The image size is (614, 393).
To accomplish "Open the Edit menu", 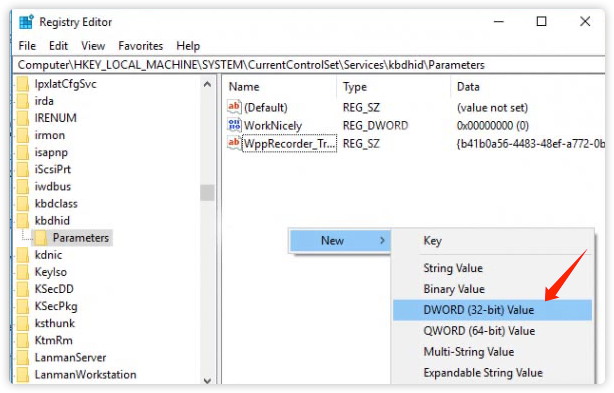I will click(x=58, y=46).
